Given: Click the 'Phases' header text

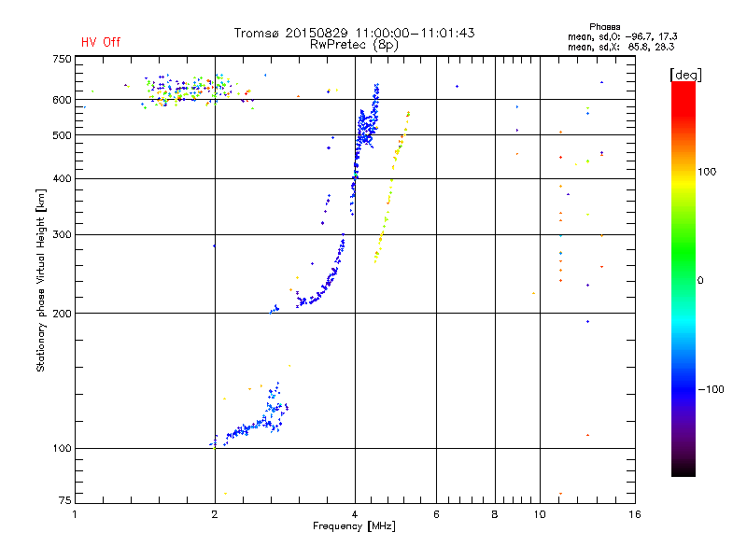Looking at the screenshot, I should [x=604, y=27].
